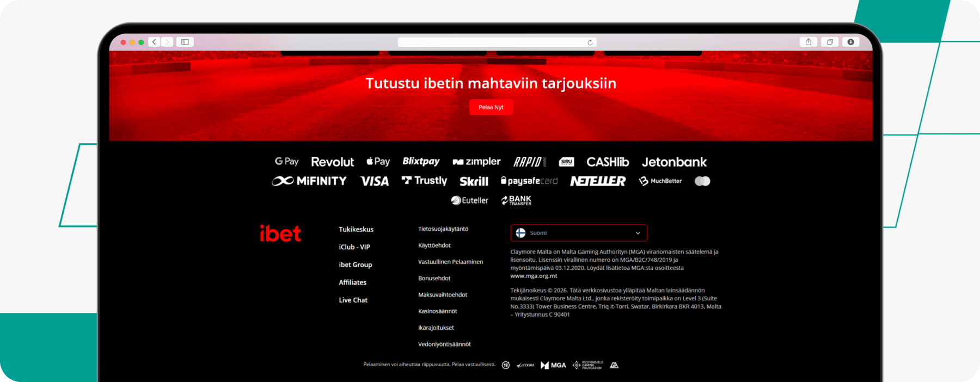Image resolution: width=980 pixels, height=382 pixels.
Task: Click the MuchBetter logo
Action: [660, 181]
